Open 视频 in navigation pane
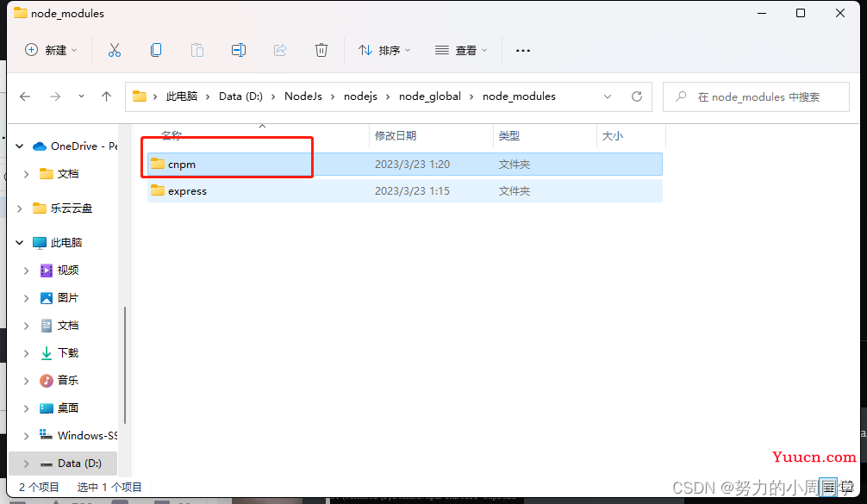This screenshot has height=504, width=867. (x=59, y=271)
